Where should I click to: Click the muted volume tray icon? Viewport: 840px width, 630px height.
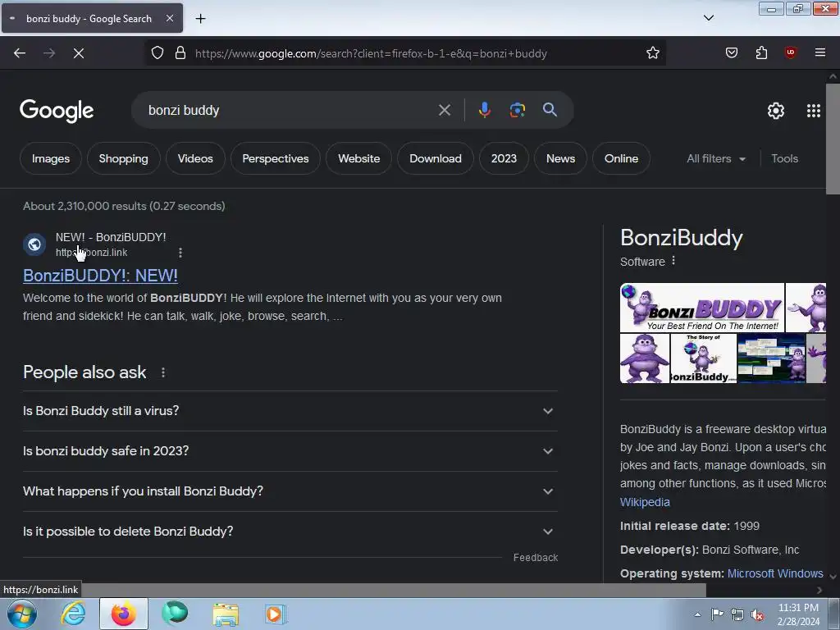(757, 615)
